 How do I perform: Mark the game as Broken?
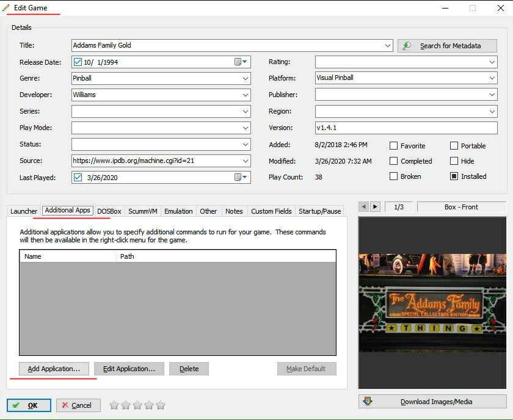(x=393, y=176)
